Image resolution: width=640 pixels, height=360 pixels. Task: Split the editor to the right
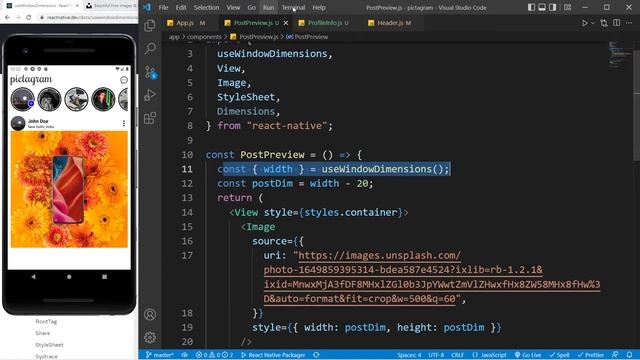[616, 23]
